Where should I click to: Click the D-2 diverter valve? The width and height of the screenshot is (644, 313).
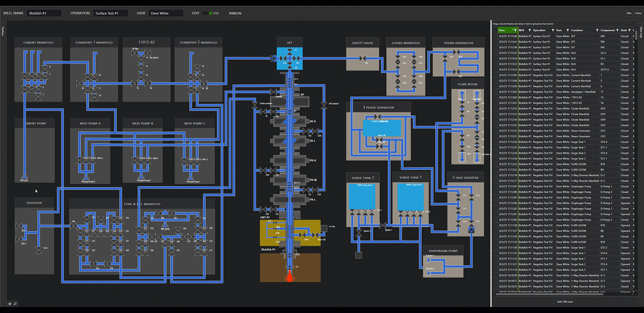(471, 197)
